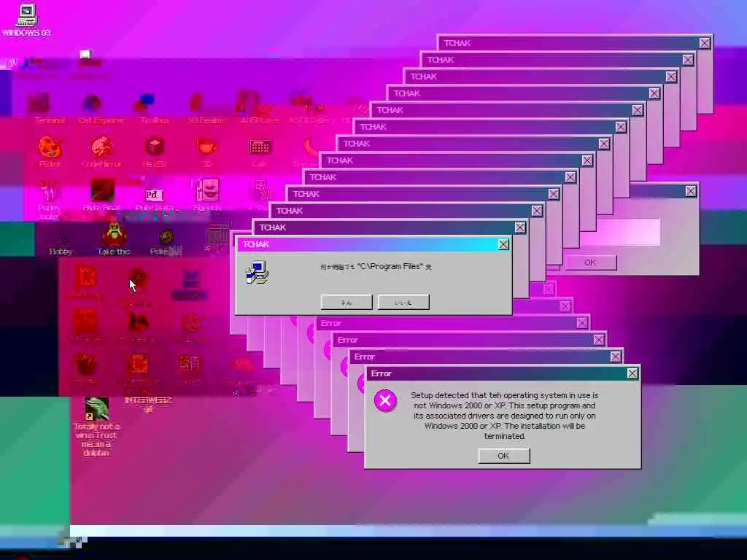Viewport: 747px width, 560px height.
Task: Click the pink error X icon
Action: click(x=385, y=401)
